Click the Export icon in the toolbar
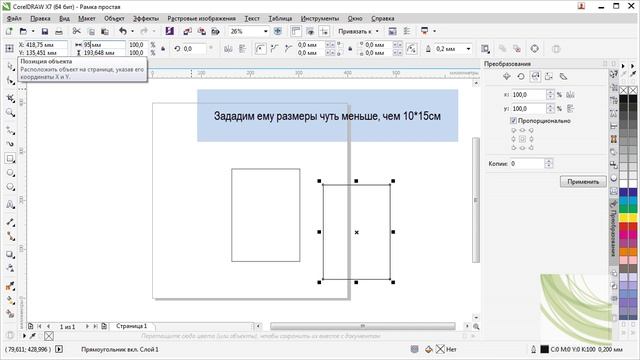 pyautogui.click(x=202, y=31)
